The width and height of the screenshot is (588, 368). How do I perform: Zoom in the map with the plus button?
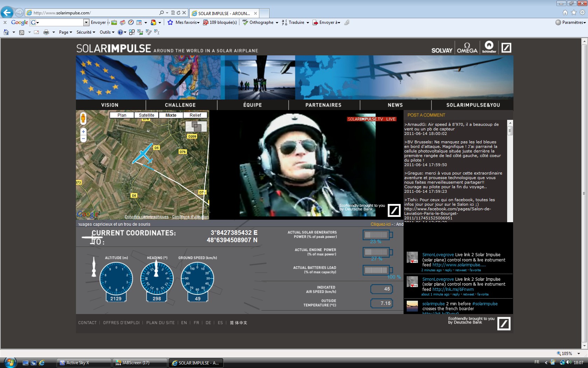[x=83, y=131]
